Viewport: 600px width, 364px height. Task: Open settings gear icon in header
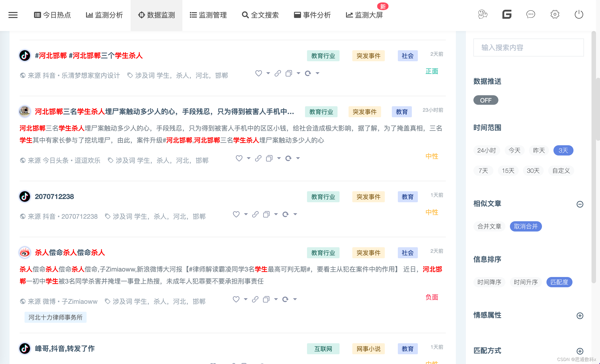coord(555,14)
